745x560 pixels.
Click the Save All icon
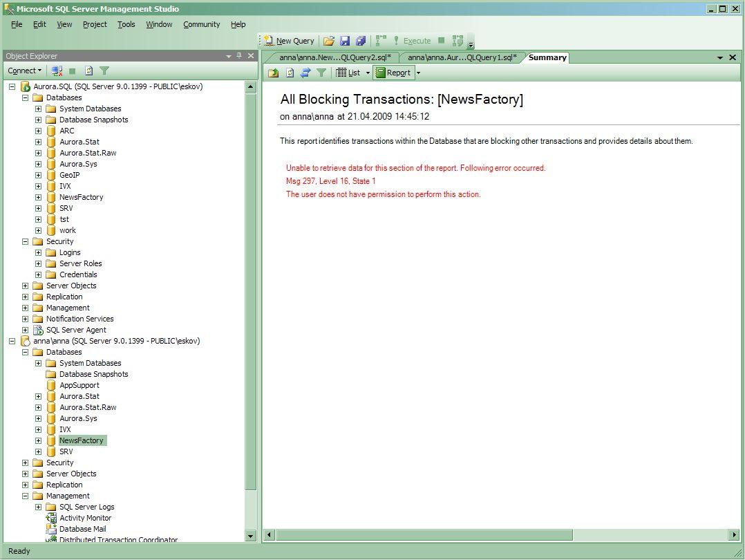tap(361, 41)
